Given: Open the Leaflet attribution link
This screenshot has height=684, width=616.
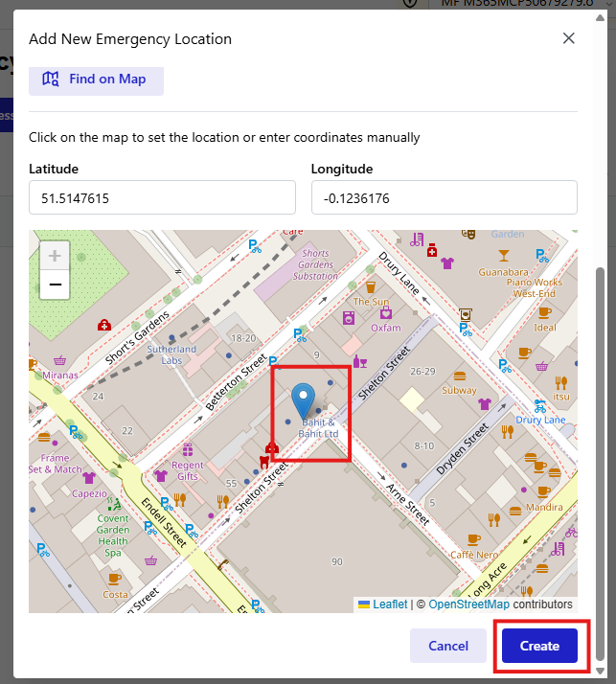Looking at the screenshot, I should point(389,604).
